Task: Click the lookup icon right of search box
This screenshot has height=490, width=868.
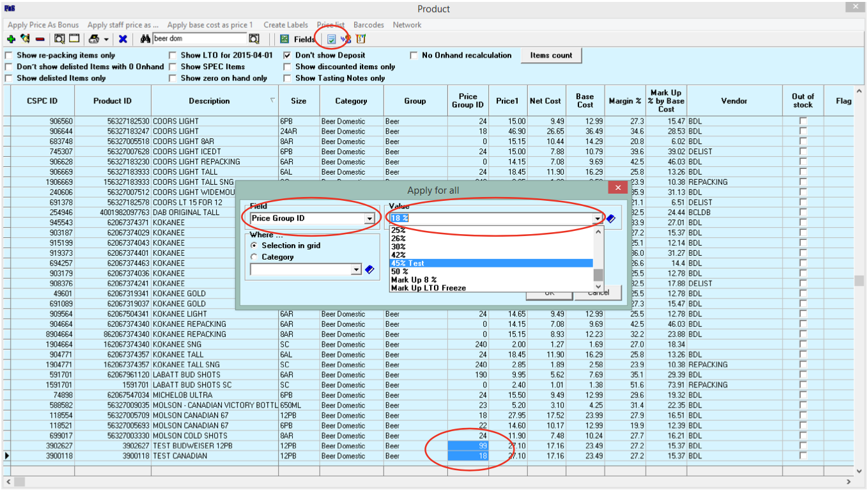Action: (254, 39)
